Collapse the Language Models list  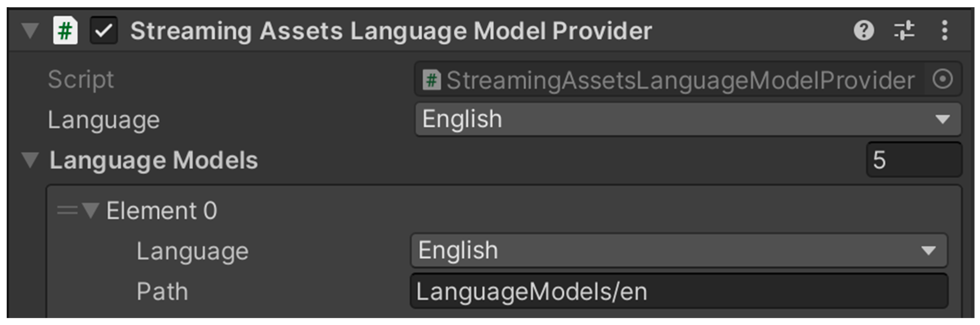pyautogui.click(x=30, y=160)
